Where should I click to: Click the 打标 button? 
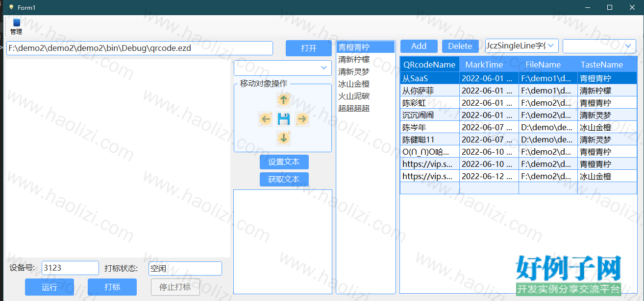click(x=112, y=287)
